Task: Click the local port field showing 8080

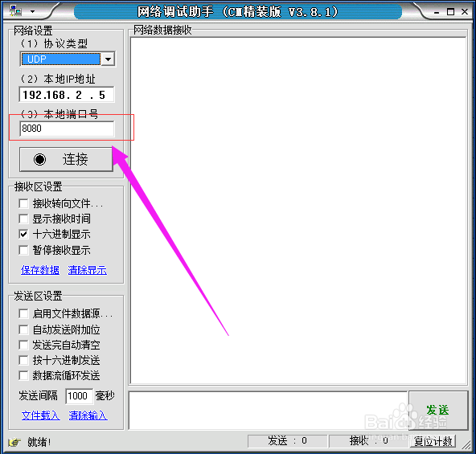Action: coord(67,129)
